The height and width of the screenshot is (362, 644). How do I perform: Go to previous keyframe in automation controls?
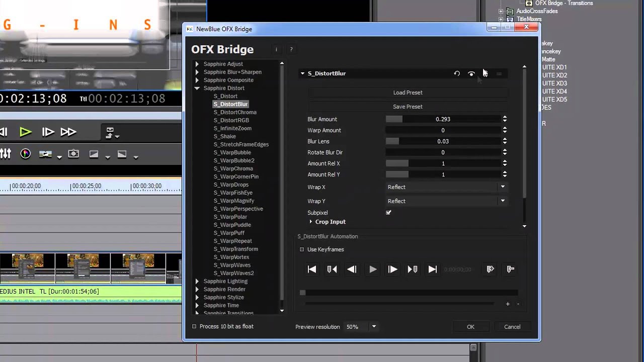point(332,269)
